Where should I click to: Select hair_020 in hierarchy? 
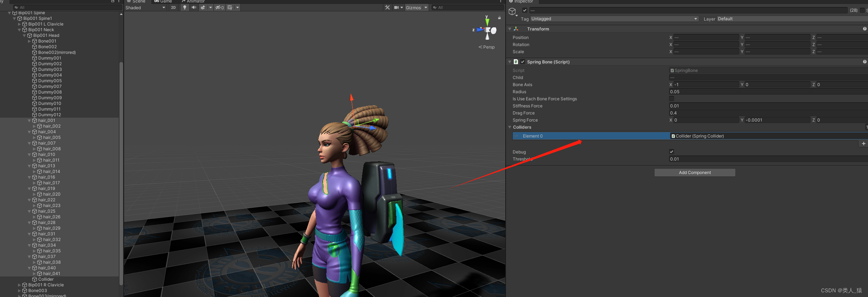click(52, 194)
